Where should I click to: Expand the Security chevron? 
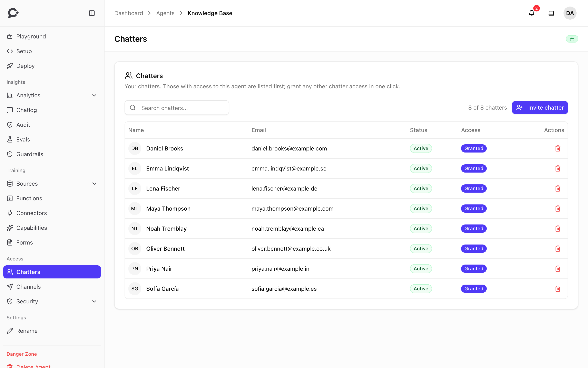[95, 301]
